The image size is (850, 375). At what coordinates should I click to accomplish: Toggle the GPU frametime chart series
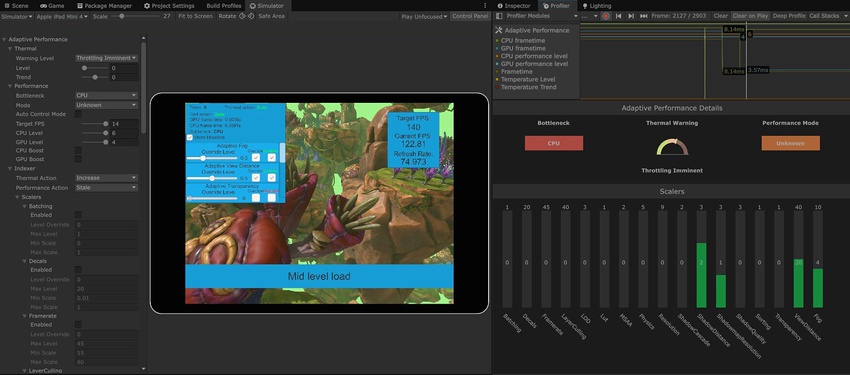point(520,48)
